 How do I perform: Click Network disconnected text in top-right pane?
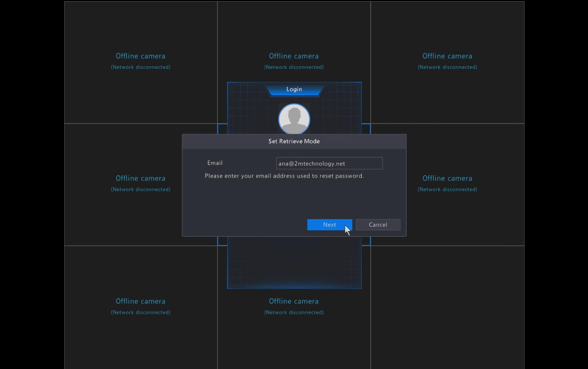coord(447,67)
